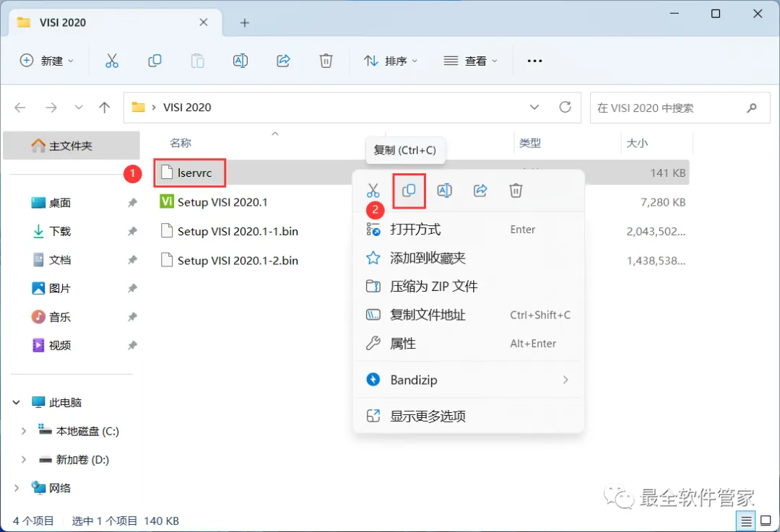The width and height of the screenshot is (780, 532).
Task: Open 主文件夹 in the sidebar
Action: [x=71, y=146]
